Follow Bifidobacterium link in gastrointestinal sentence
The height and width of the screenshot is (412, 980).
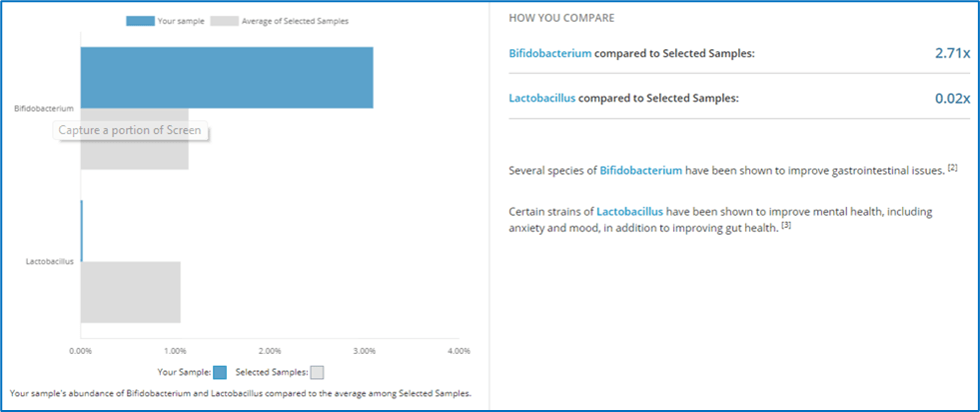pos(641,171)
